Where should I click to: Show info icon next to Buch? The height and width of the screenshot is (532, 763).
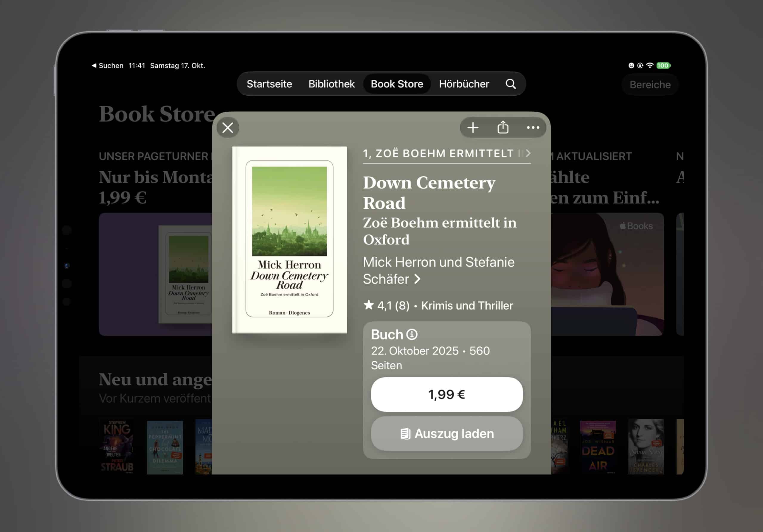[412, 335]
